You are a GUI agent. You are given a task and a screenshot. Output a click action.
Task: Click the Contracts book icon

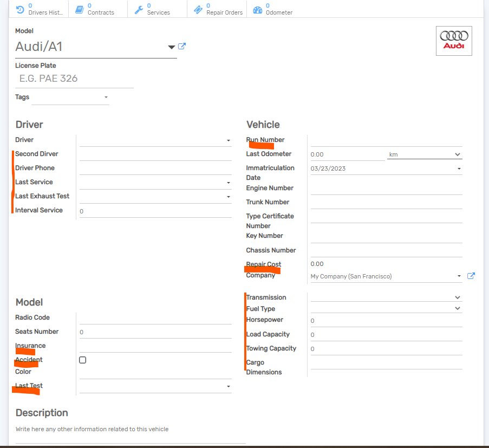80,9
